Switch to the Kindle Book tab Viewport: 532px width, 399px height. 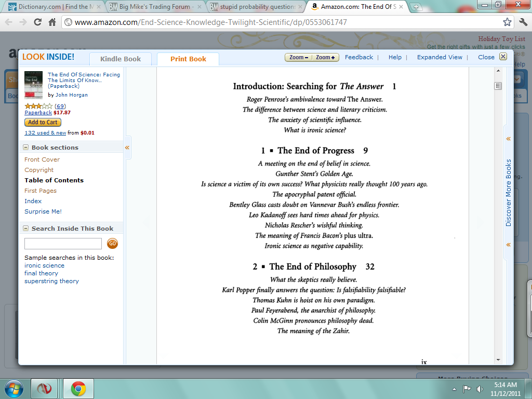(x=121, y=59)
